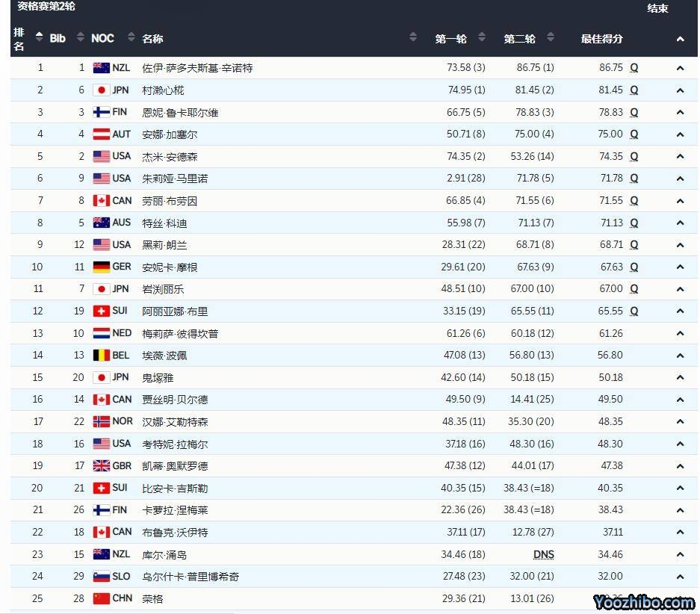Expand row details for 村濑心椛
Image resolution: width=700 pixels, height=614 pixels.
pos(680,90)
